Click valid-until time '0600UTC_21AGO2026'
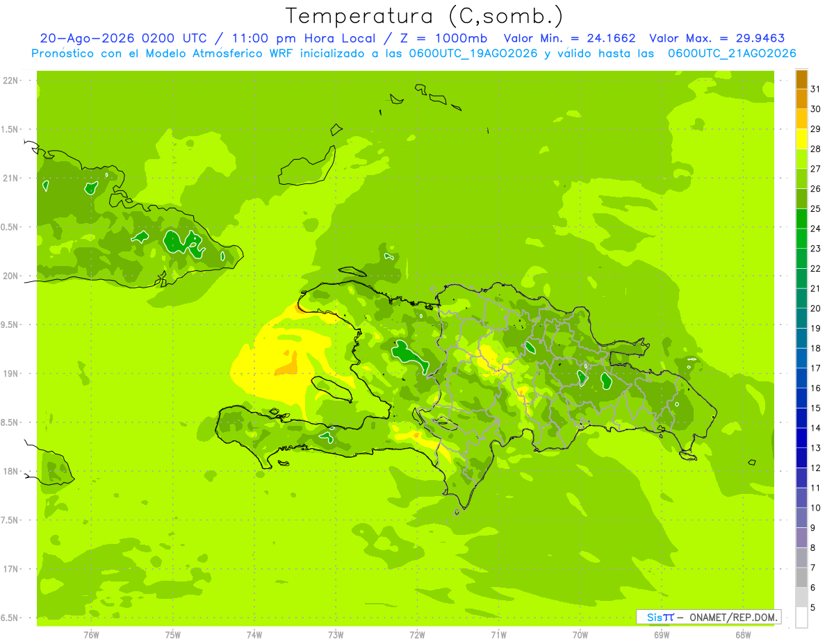 coord(732,53)
